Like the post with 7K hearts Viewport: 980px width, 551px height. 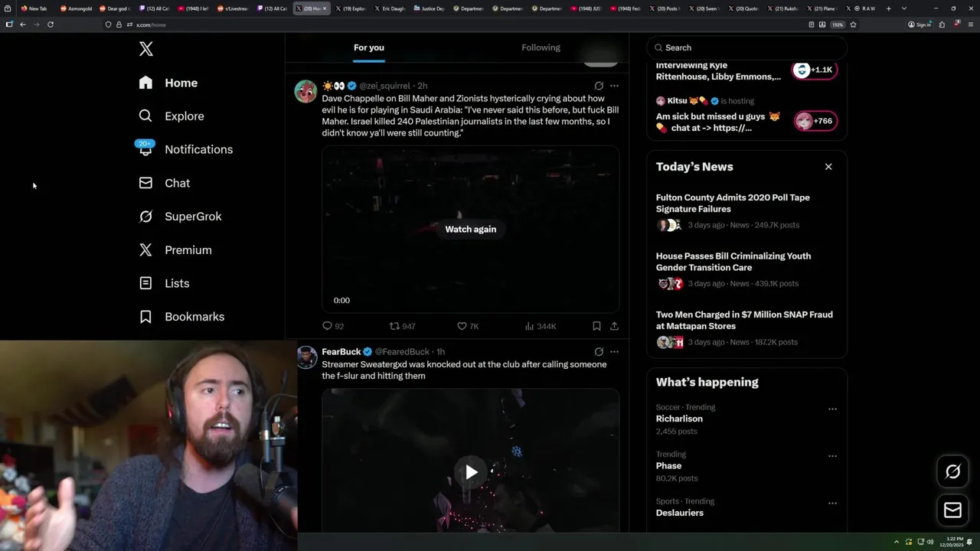click(462, 326)
